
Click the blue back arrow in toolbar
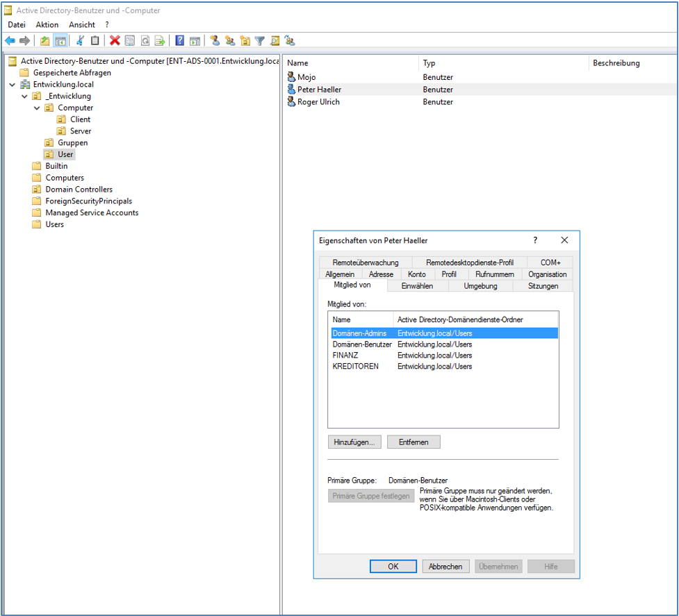(10, 41)
